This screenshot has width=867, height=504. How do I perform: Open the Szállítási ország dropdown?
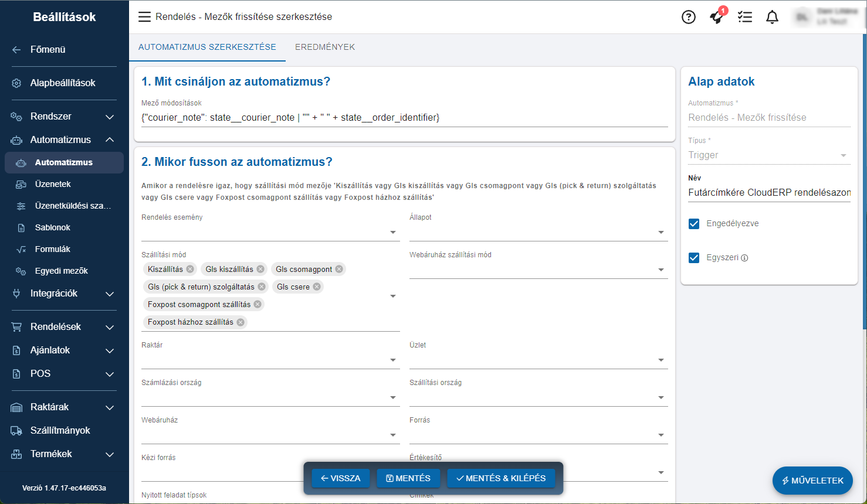538,397
